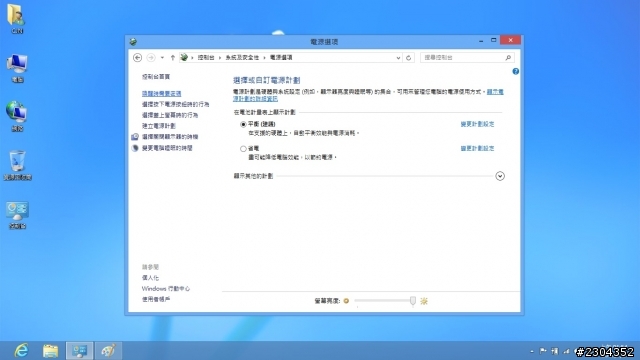Click the 電源選項 breadcrumb
This screenshot has width=640, height=360.
pyautogui.click(x=281, y=58)
